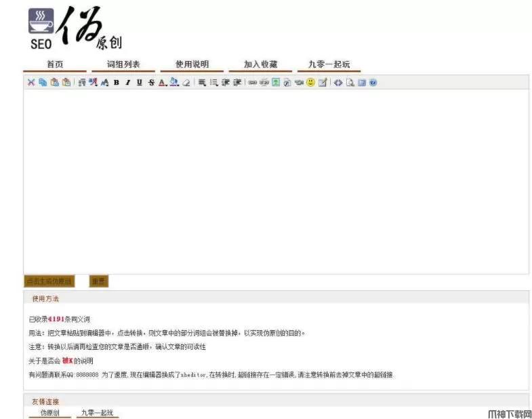Toggle strikethrough formatting

(x=151, y=82)
